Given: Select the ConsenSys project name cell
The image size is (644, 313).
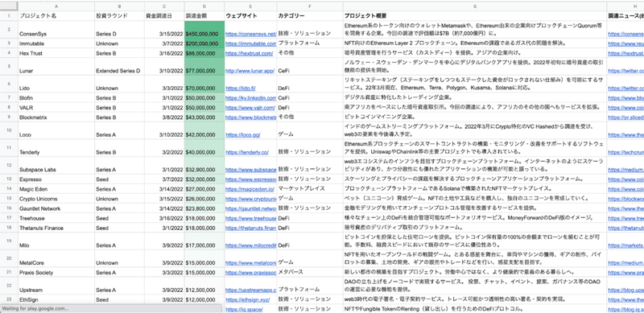Looking at the screenshot, I should pyautogui.click(x=56, y=30).
